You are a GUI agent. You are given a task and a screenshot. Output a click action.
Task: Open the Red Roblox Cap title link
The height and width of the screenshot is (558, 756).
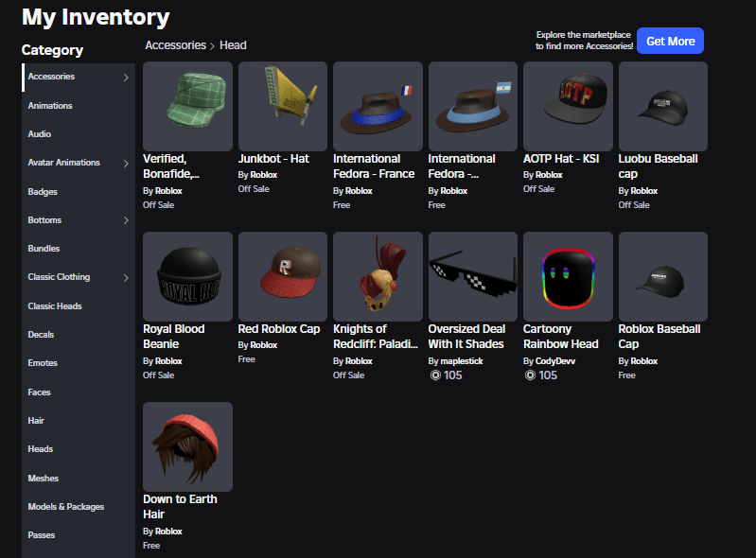coord(279,328)
